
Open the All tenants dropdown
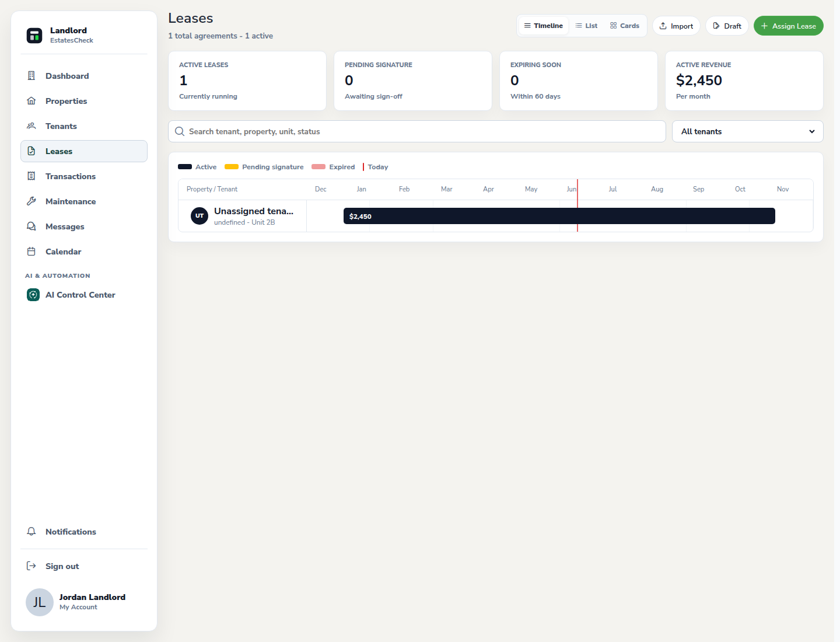748,131
